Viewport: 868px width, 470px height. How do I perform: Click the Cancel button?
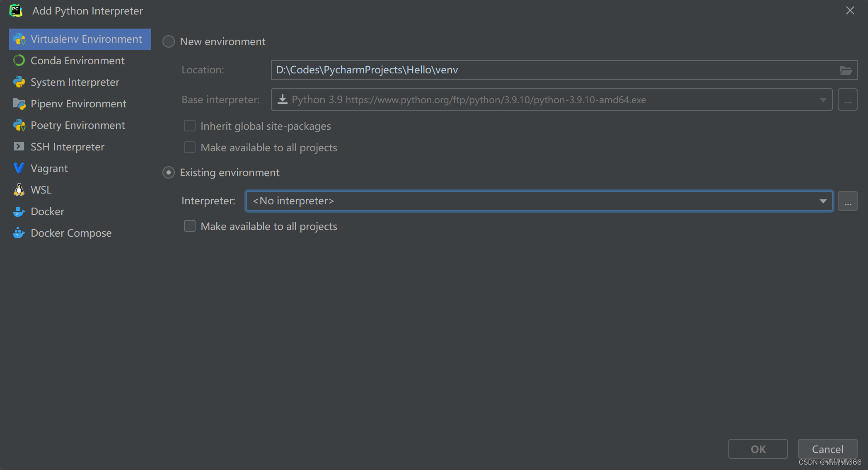827,449
